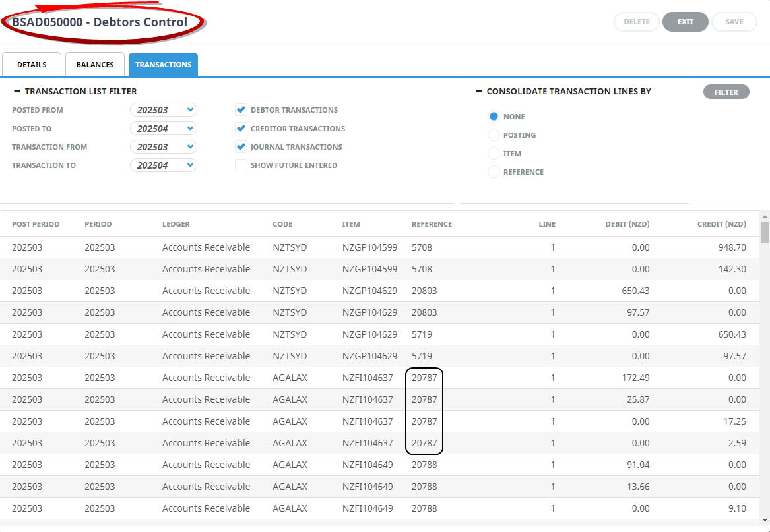Uncheck Journal Transactions
This screenshot has width=770, height=532.
pos(241,146)
